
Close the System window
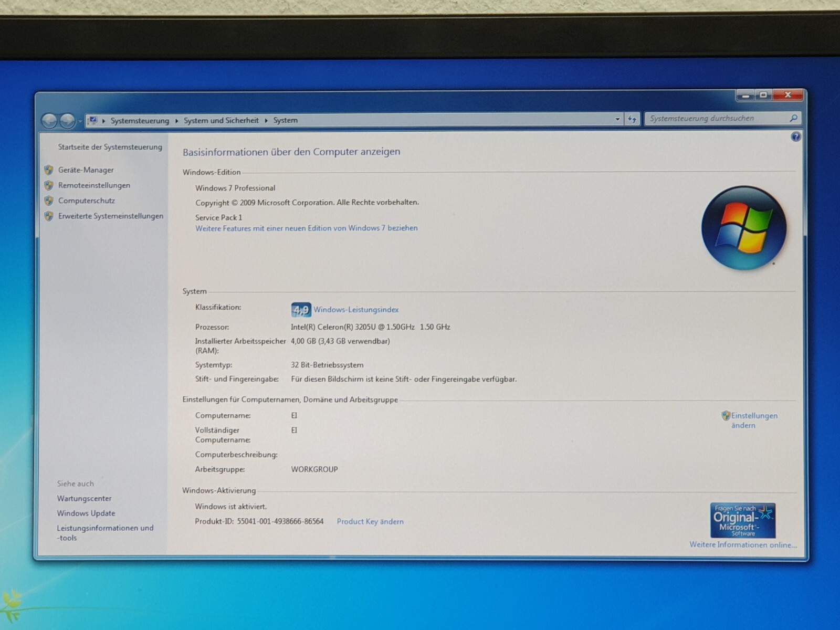coord(787,95)
